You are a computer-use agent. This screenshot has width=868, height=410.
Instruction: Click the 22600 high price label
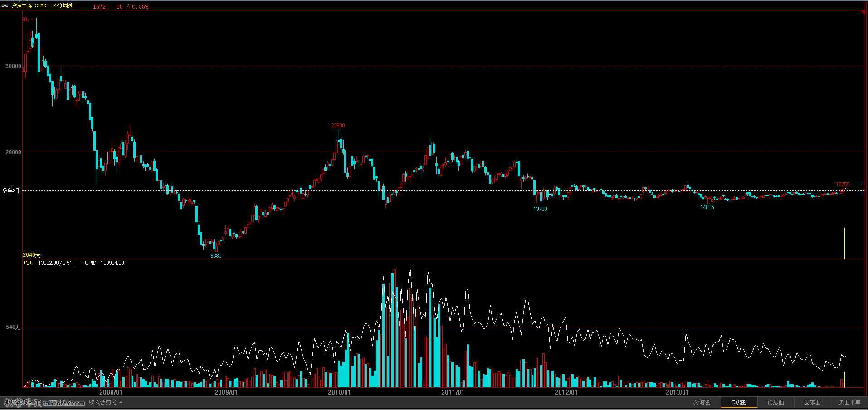(x=338, y=126)
